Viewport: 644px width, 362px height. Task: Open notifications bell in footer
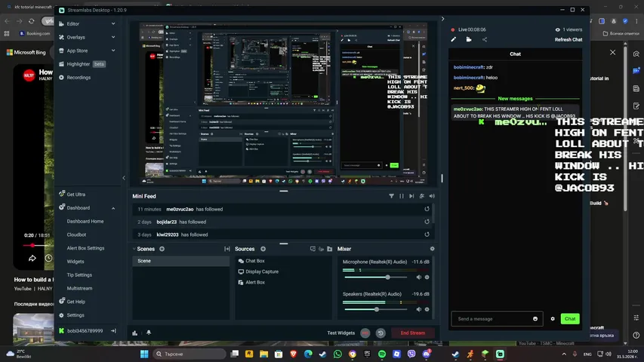pos(149,333)
